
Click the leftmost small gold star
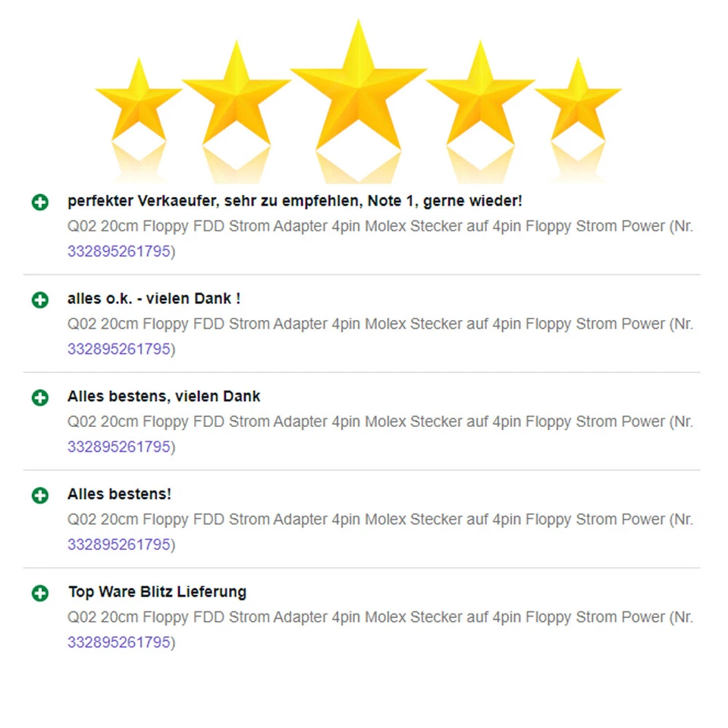tap(138, 101)
